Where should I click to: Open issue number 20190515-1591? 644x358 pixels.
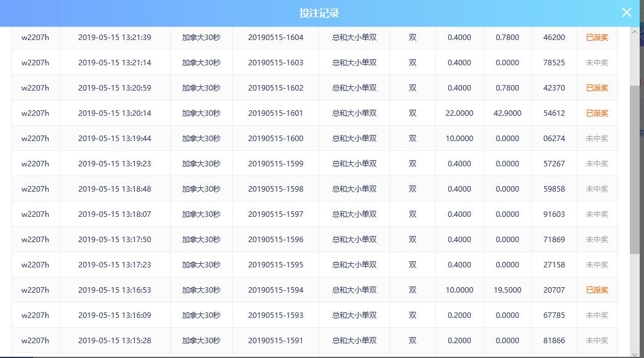tap(275, 341)
